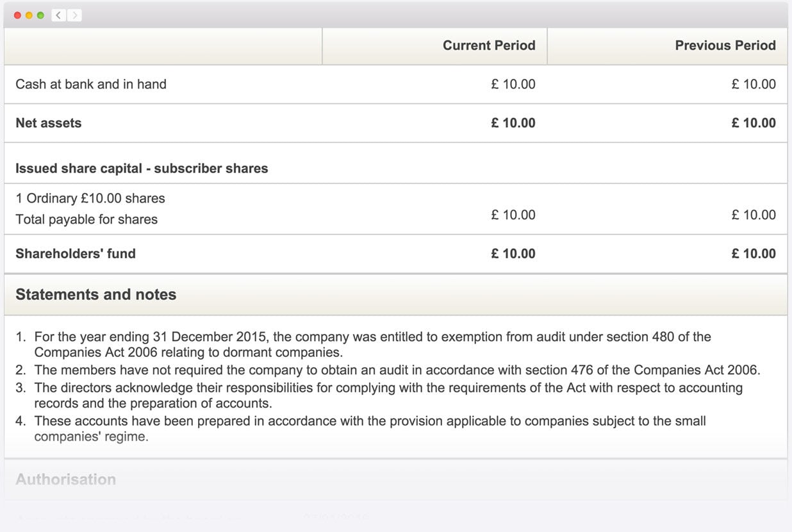Viewport: 792px width, 532px height.
Task: Select note 1 about audit exemption under section 480
Action: pyautogui.click(x=372, y=344)
